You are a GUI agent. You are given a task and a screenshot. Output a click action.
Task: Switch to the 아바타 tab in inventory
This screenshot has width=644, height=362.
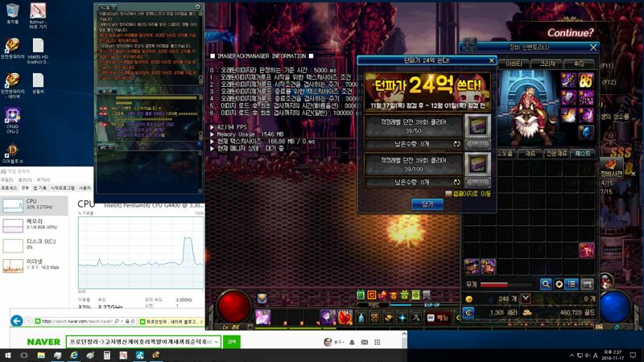click(514, 64)
